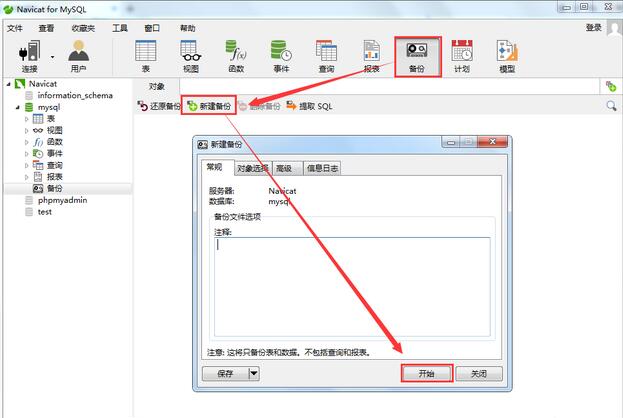Image resolution: width=623 pixels, height=418 pixels.
Task: Open the dropdown arrow next to 保存
Action: pyautogui.click(x=254, y=373)
